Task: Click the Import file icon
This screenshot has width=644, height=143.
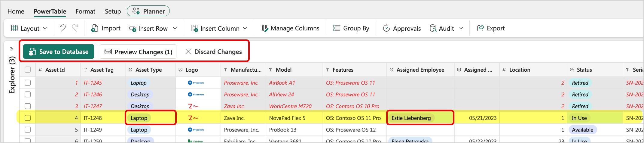Action: pos(95,28)
